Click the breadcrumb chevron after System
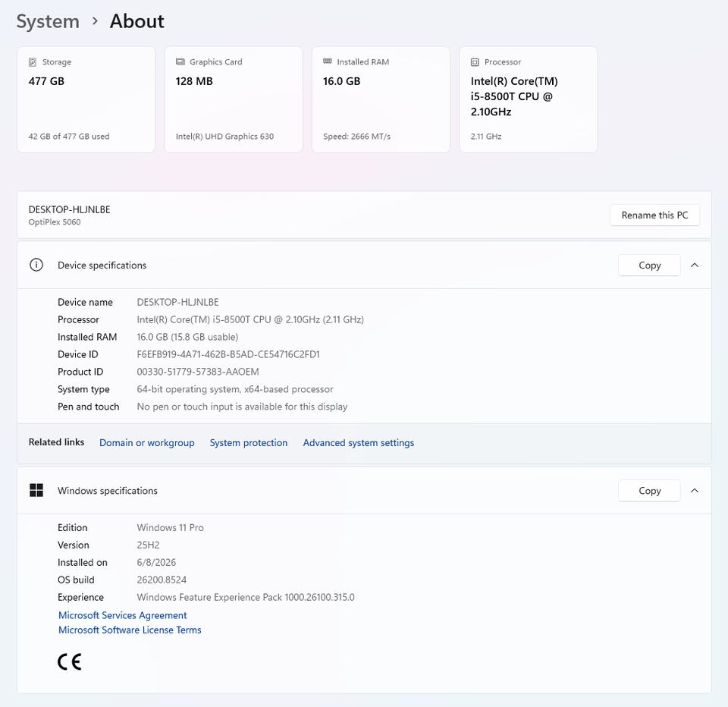728x707 pixels. [95, 21]
